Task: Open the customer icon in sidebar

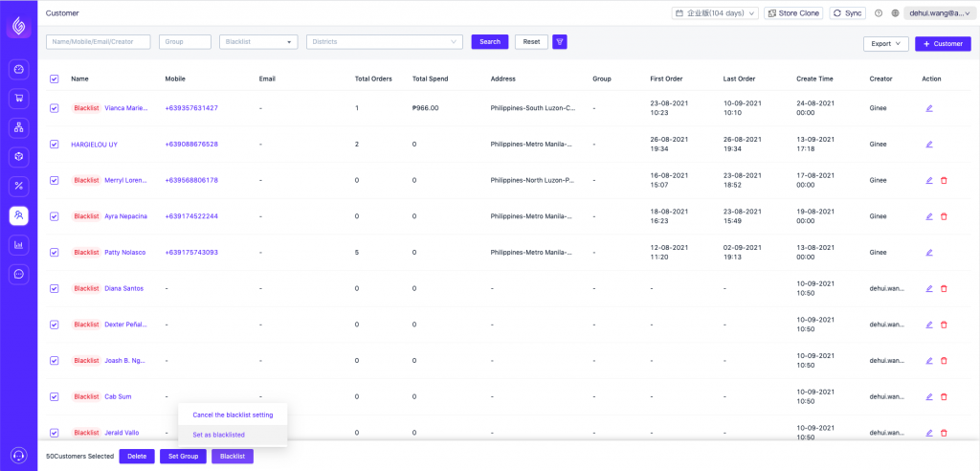Action: point(19,215)
